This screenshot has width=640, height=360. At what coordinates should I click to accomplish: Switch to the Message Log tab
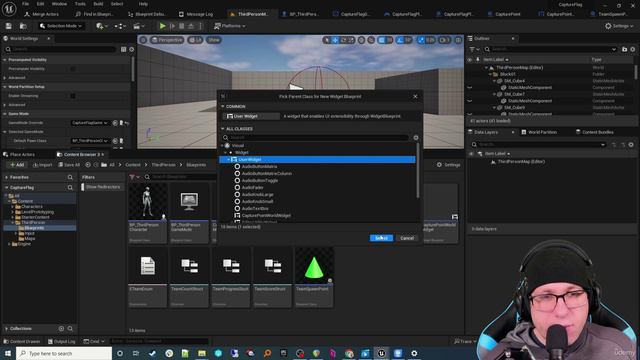tap(196, 14)
